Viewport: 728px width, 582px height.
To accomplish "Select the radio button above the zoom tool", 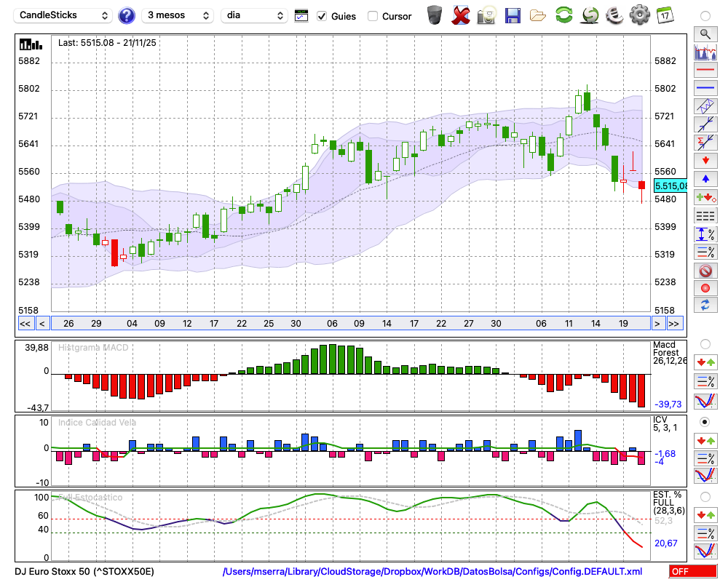I will 705,16.
